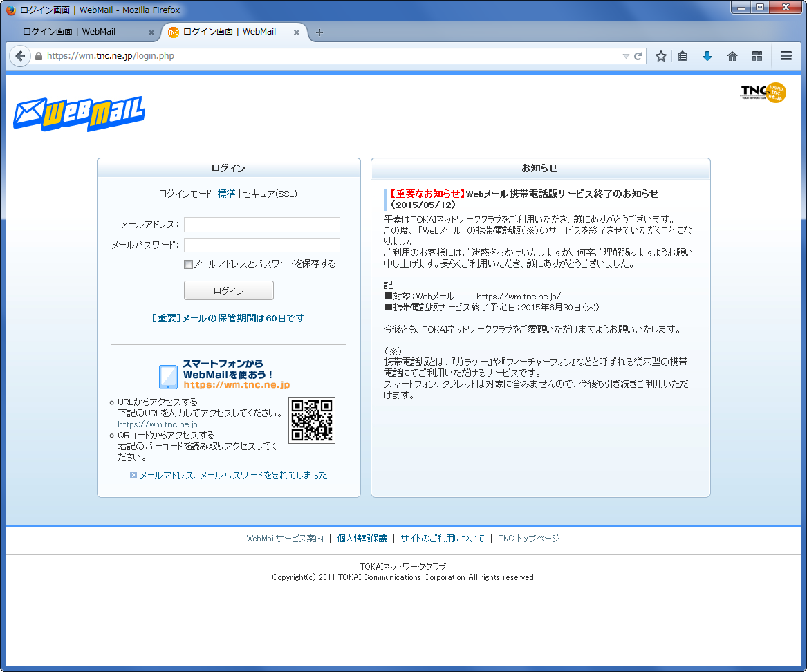Close the second active WebMail tab
Screen dimensions: 807x672
[297, 32]
